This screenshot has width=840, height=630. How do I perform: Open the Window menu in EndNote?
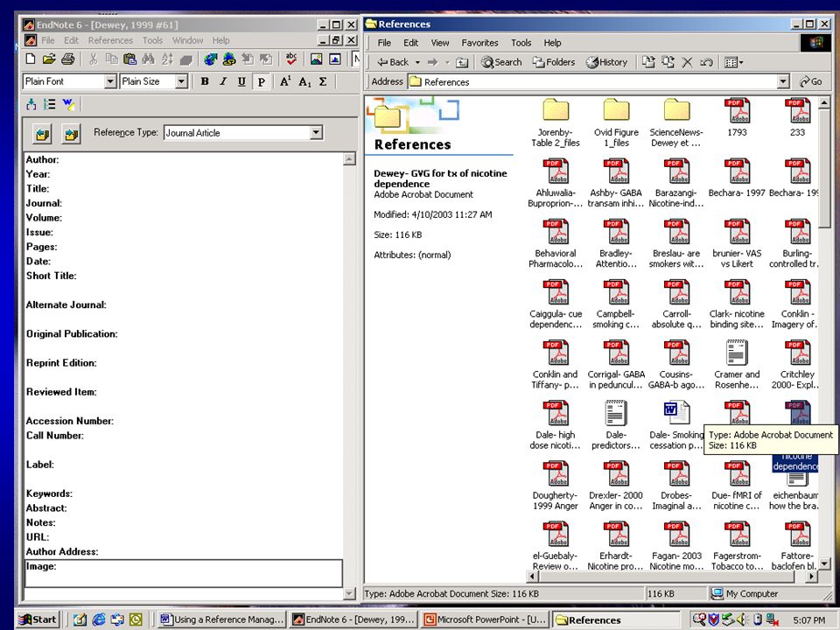(187, 40)
